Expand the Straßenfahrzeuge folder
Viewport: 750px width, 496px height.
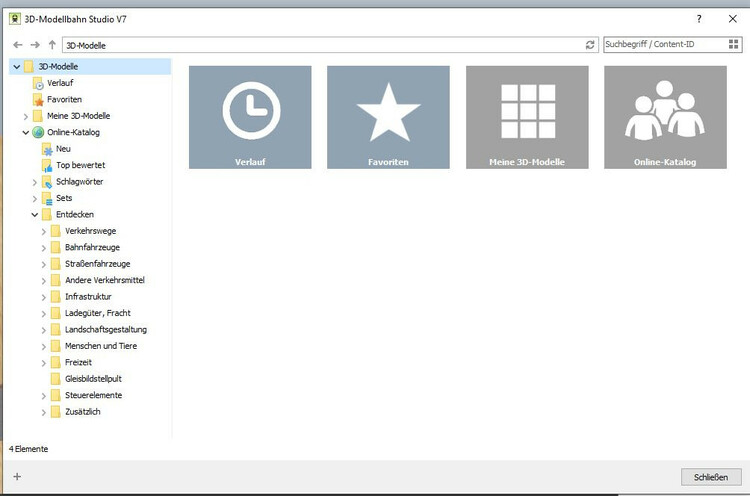44,265
